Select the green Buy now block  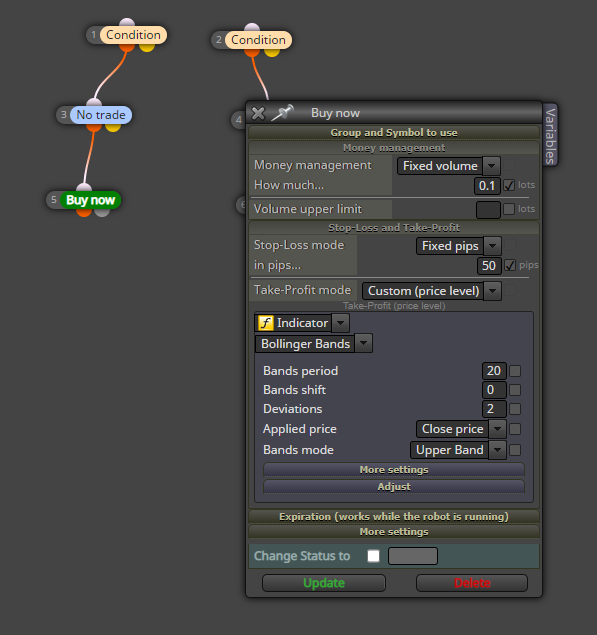tap(90, 200)
